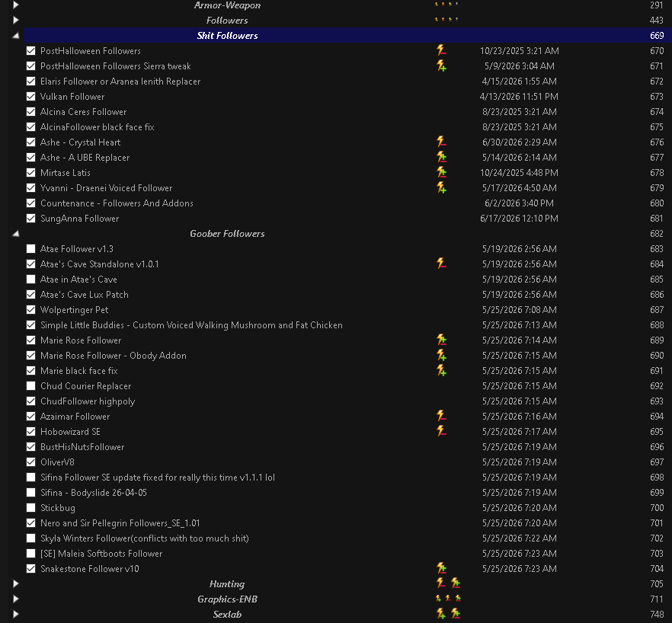Click conflict icon for Marie Rose Follower - Obody Addon
Viewport: 672px width, 623px height.
point(441,355)
